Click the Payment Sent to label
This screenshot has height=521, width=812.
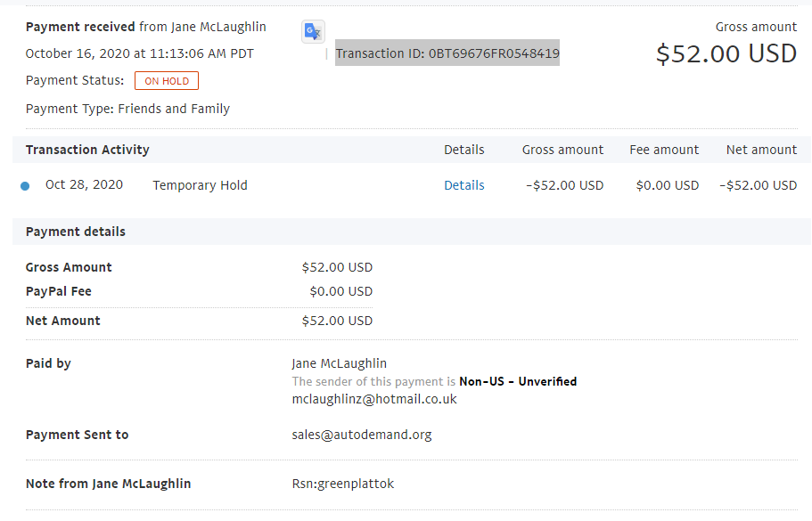coord(78,436)
